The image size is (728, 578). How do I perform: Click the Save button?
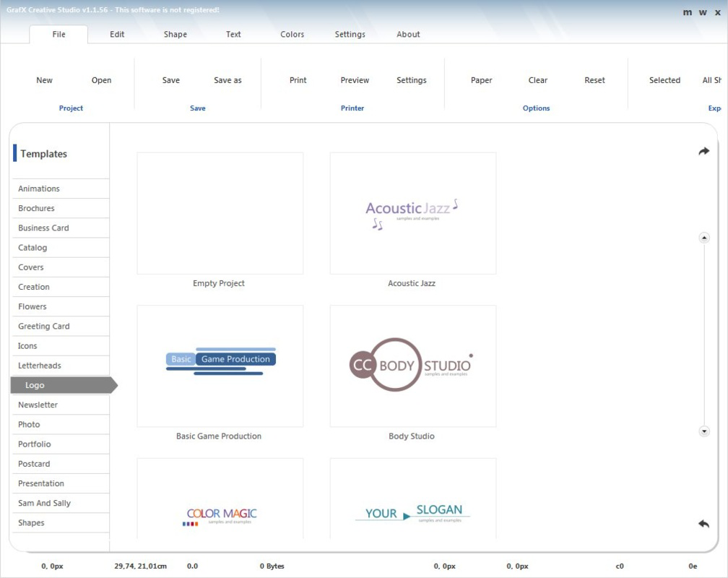pos(171,80)
